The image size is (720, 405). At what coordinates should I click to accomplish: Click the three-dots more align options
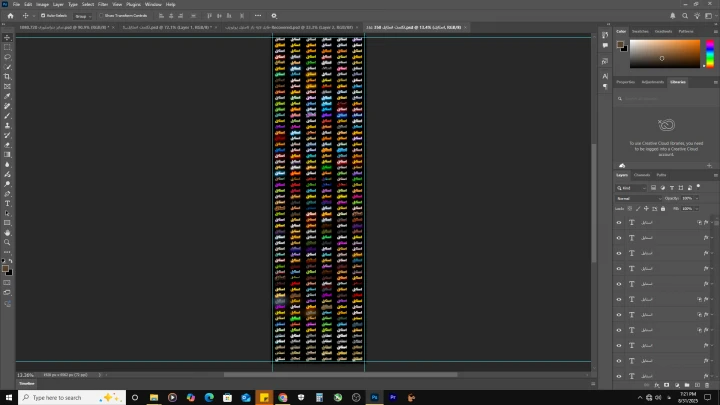[258, 16]
